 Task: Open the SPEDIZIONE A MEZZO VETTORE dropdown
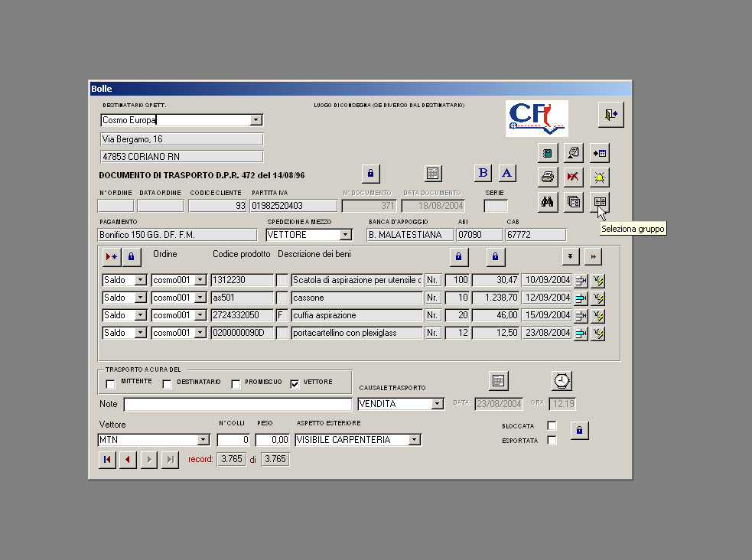point(345,235)
